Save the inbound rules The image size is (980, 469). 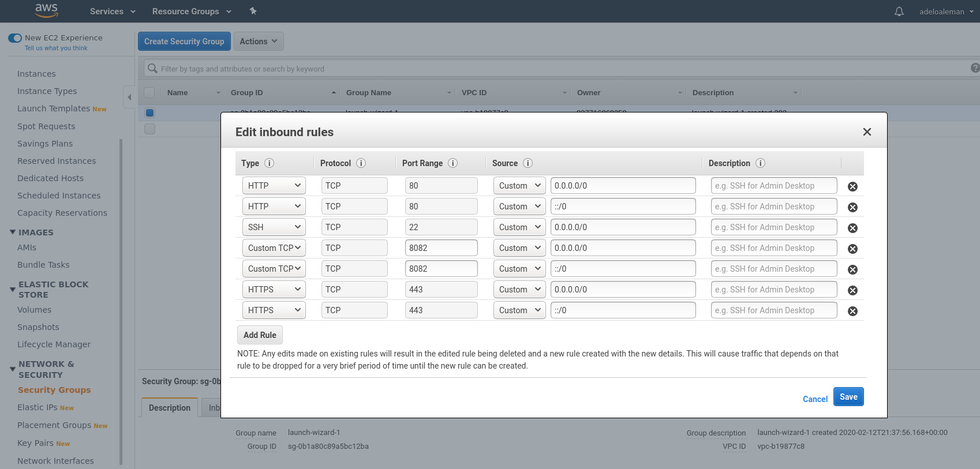848,397
